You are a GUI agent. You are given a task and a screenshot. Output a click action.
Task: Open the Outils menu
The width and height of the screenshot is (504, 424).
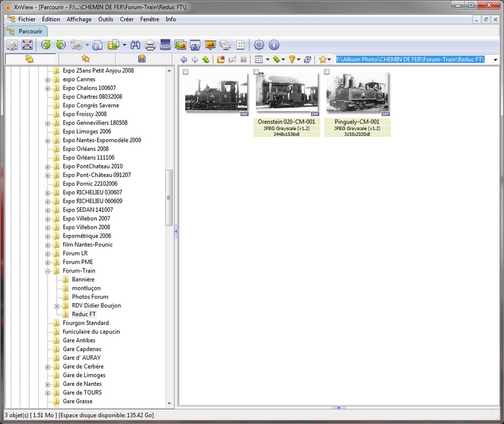pyautogui.click(x=106, y=19)
